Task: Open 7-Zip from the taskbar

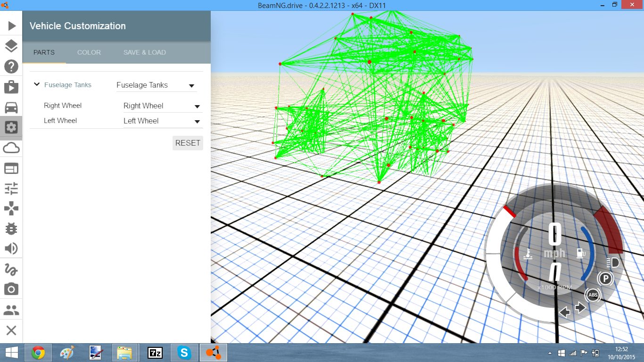Action: click(x=155, y=353)
